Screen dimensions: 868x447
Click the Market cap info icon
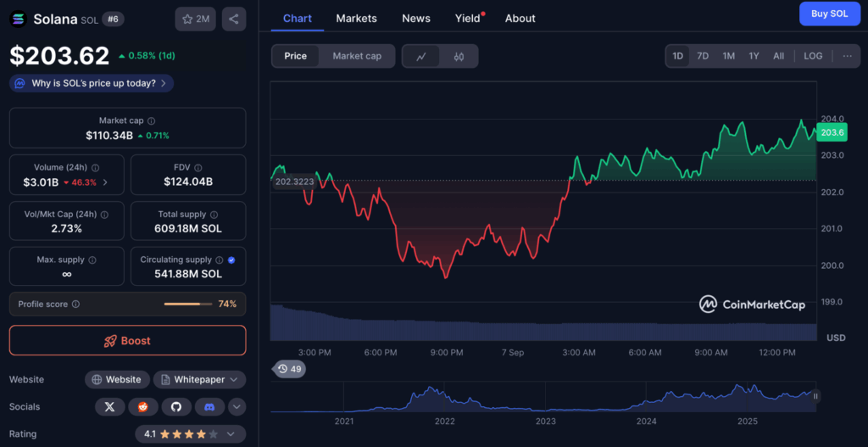coord(151,120)
